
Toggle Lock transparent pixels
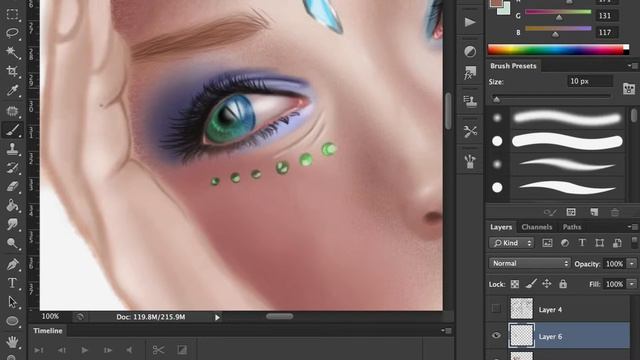coord(515,284)
